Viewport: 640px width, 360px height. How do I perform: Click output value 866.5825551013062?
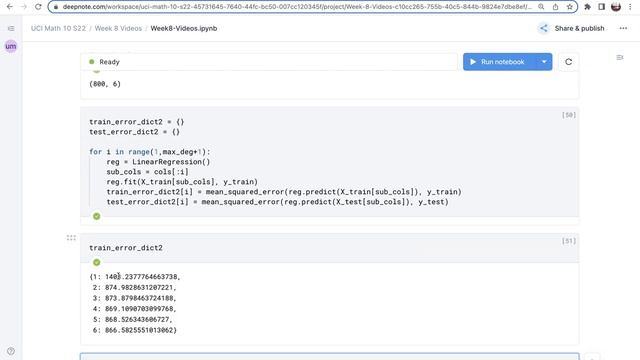point(140,330)
